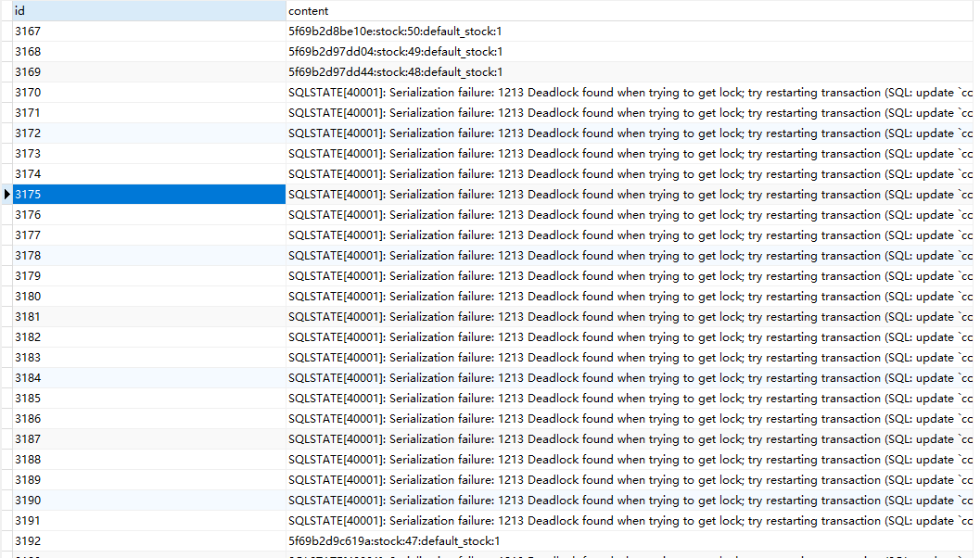Select the id cell 3181

148,317
